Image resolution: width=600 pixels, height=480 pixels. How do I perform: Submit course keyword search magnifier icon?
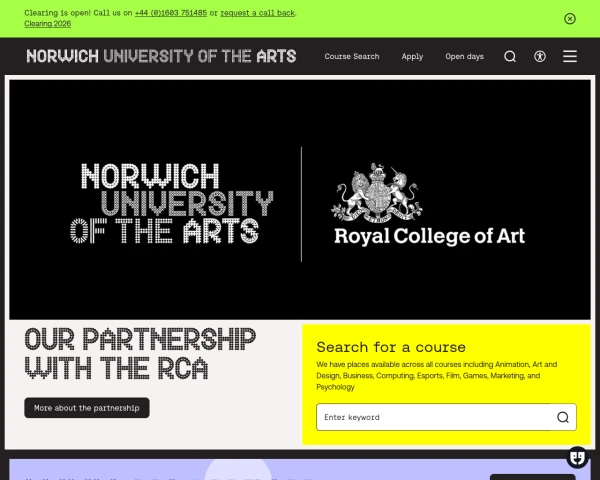pos(562,417)
